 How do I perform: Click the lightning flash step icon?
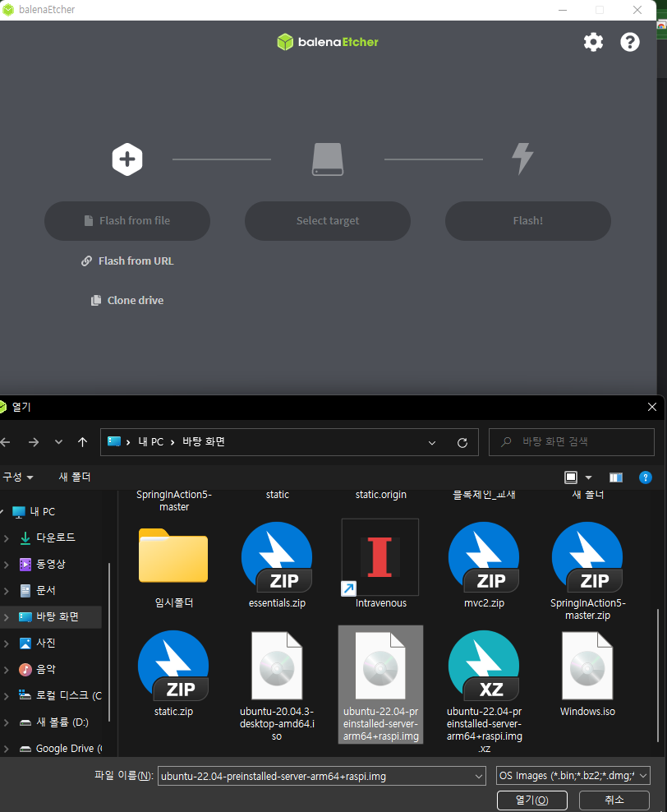pyautogui.click(x=522, y=159)
